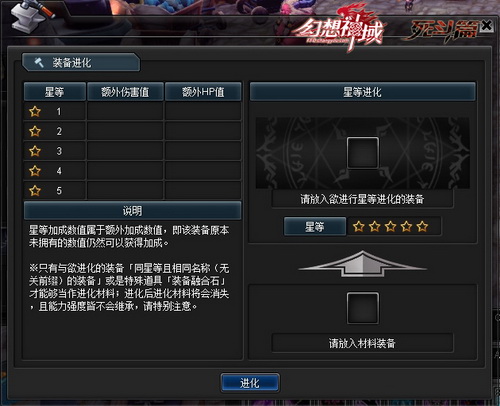Image resolution: width=500 pixels, height=406 pixels.
Task: Click the star icon in row 1
Action: pos(35,111)
